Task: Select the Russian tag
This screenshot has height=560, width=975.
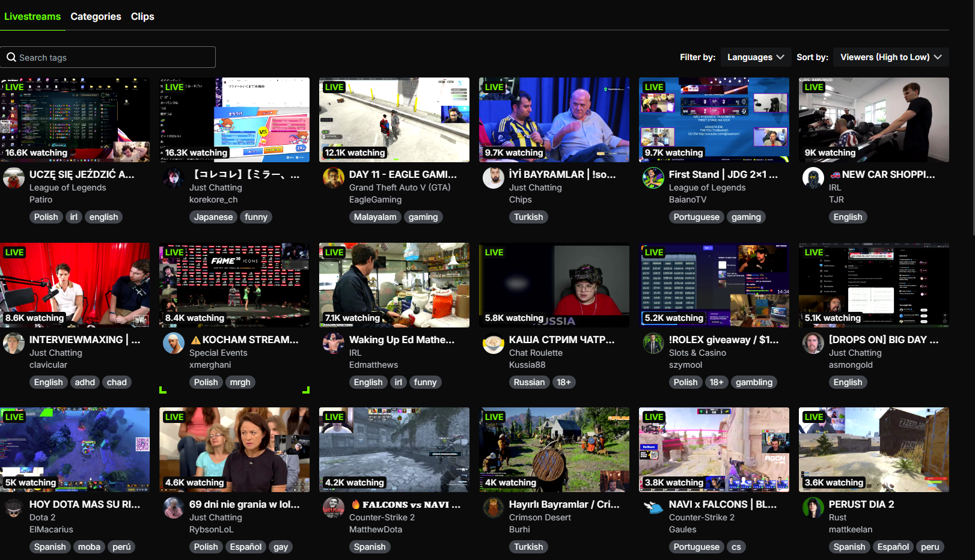Action: 529,382
